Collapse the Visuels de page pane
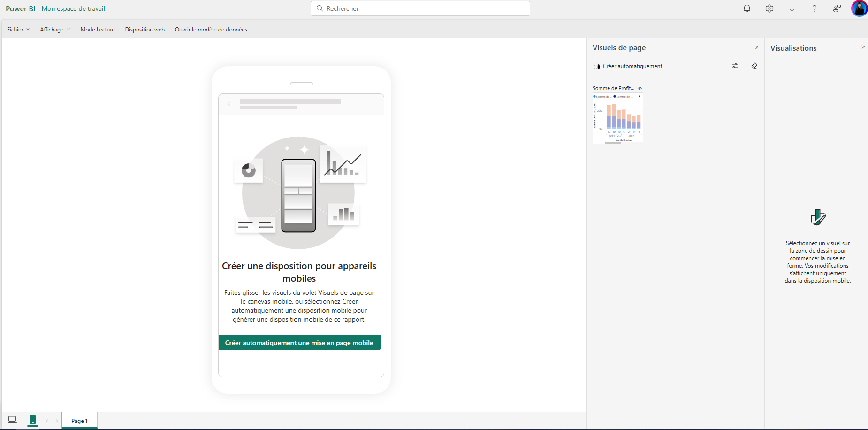 point(757,47)
